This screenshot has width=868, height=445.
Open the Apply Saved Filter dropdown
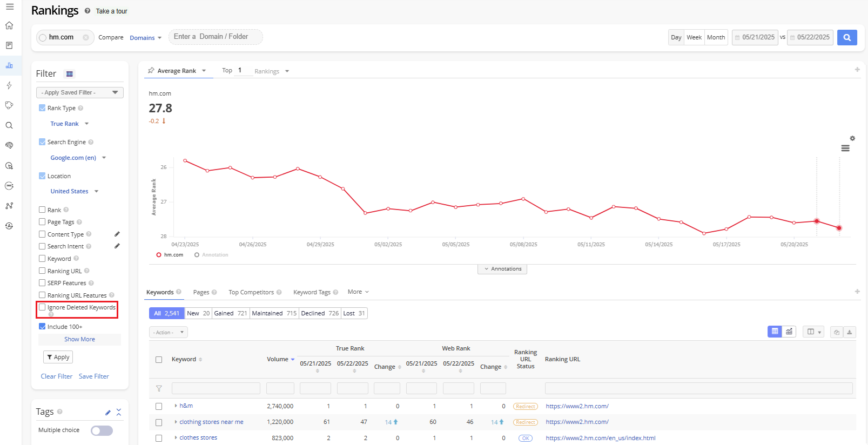79,93
